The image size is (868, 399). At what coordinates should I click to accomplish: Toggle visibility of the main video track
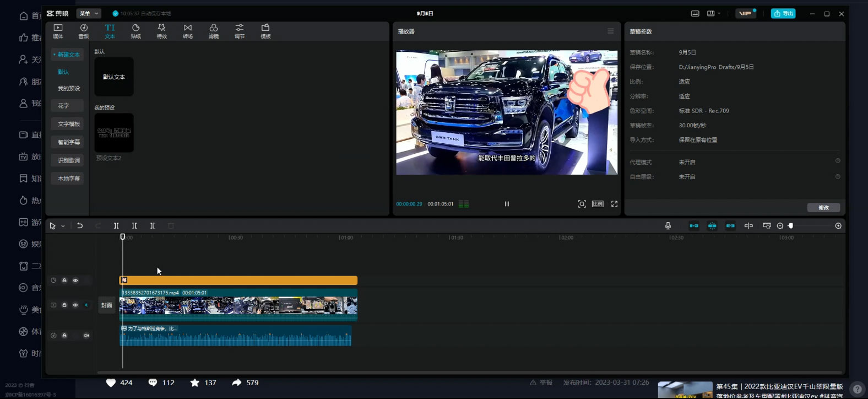pyautogui.click(x=75, y=305)
